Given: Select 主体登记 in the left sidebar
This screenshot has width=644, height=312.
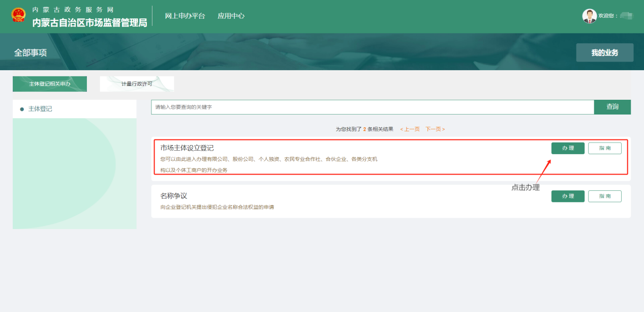Looking at the screenshot, I should click(x=40, y=109).
